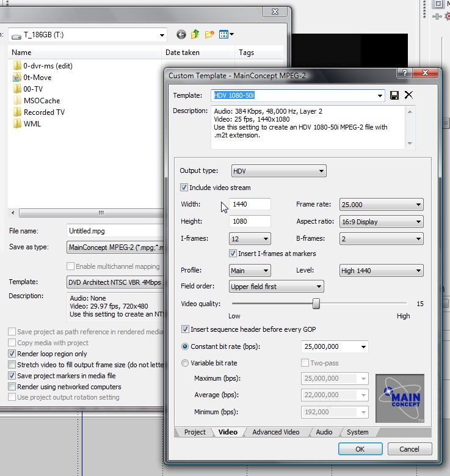This screenshot has height=476, width=450.
Task: Toggle Insert sequence header before every GOP
Action: point(185,329)
